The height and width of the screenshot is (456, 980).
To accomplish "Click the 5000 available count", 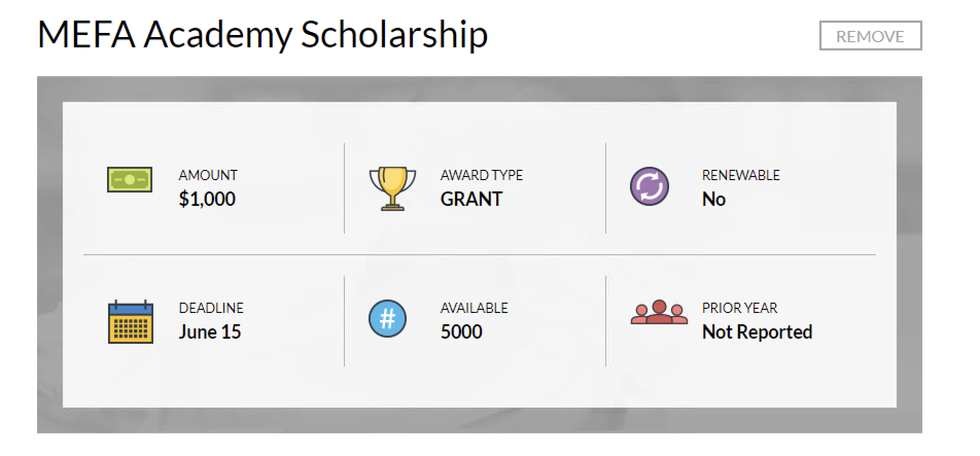I will pos(461,331).
